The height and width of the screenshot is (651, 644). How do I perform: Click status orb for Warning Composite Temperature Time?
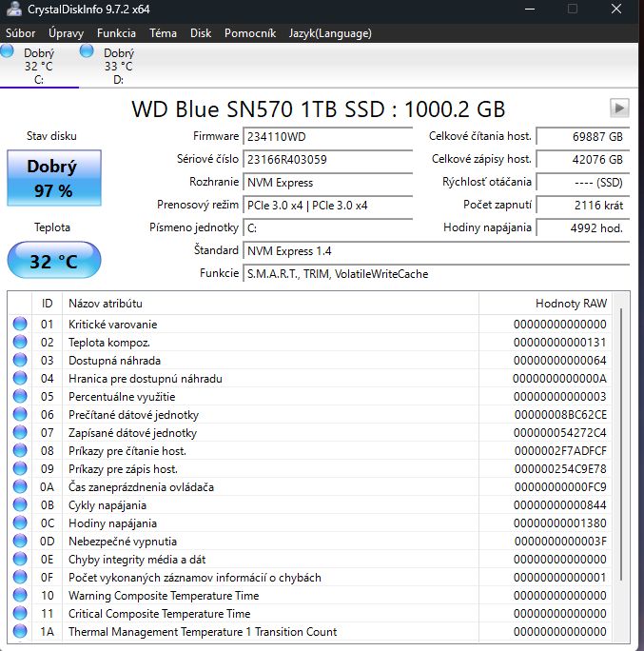(x=20, y=595)
